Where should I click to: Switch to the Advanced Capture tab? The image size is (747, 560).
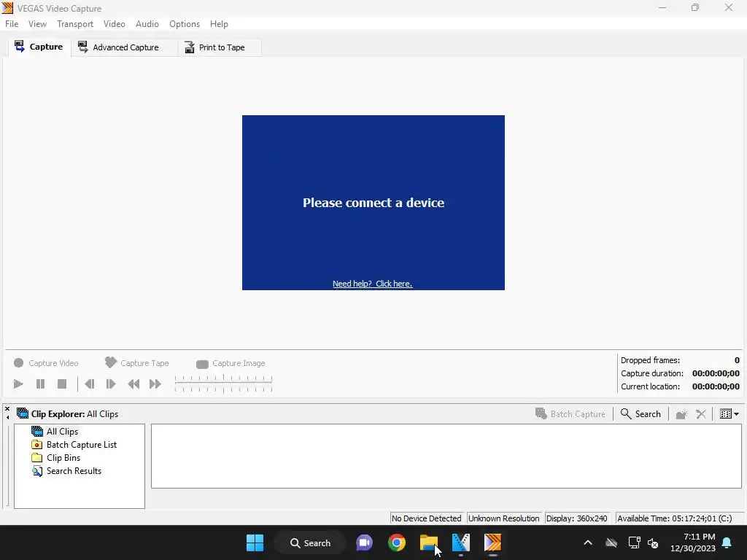tap(124, 47)
